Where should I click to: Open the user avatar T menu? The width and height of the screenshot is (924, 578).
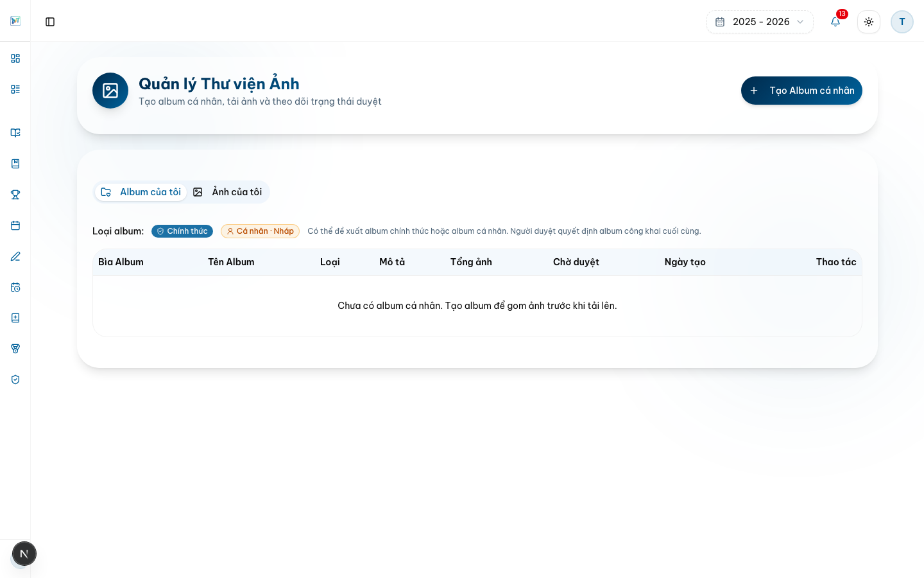[902, 22]
